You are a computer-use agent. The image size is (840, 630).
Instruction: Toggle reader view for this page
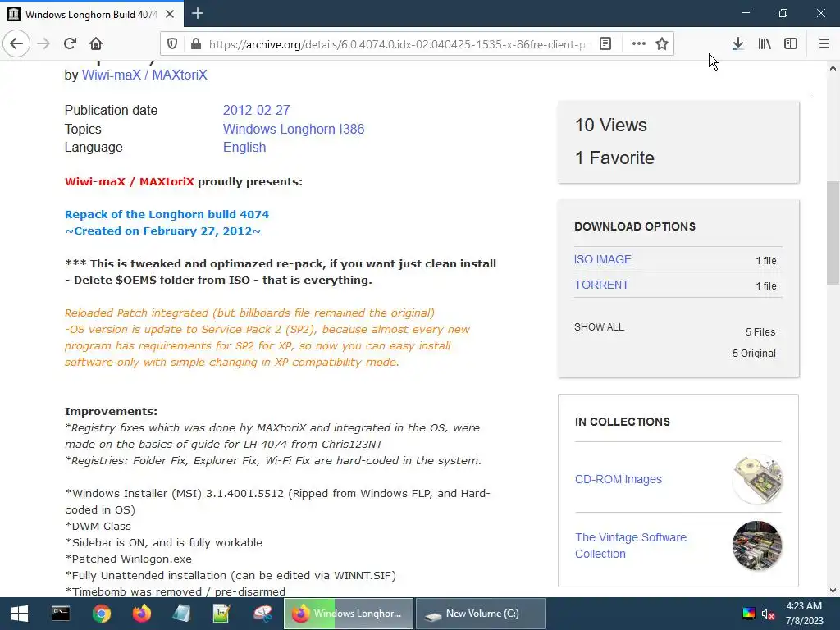pyautogui.click(x=605, y=44)
